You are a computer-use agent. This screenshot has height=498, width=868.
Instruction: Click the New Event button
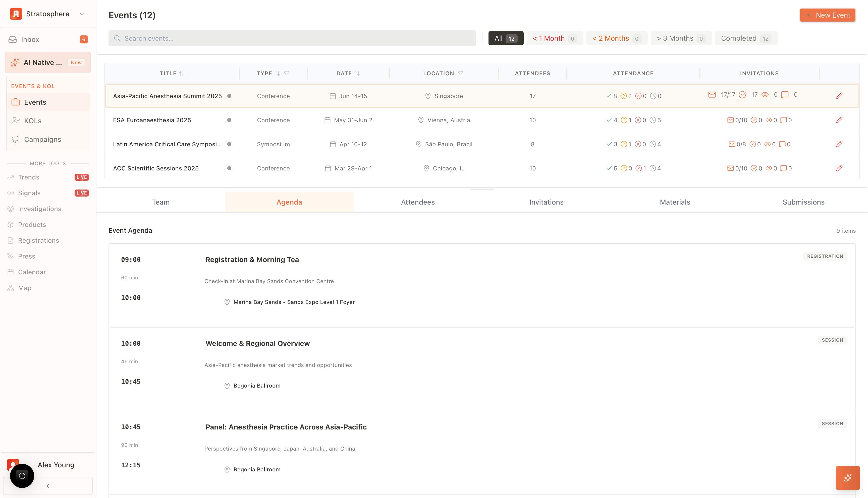(x=827, y=15)
